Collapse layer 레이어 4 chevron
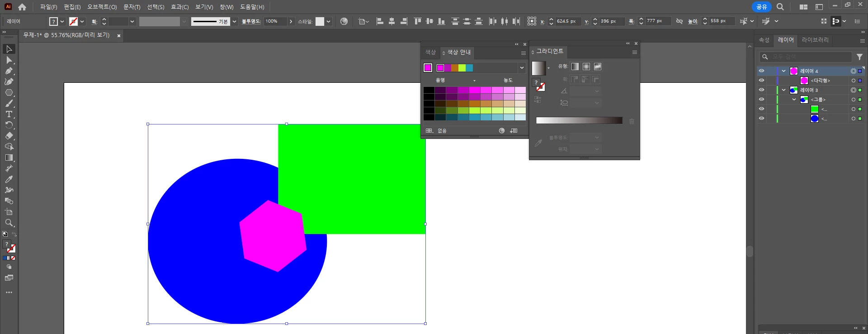The height and width of the screenshot is (334, 868). 783,71
